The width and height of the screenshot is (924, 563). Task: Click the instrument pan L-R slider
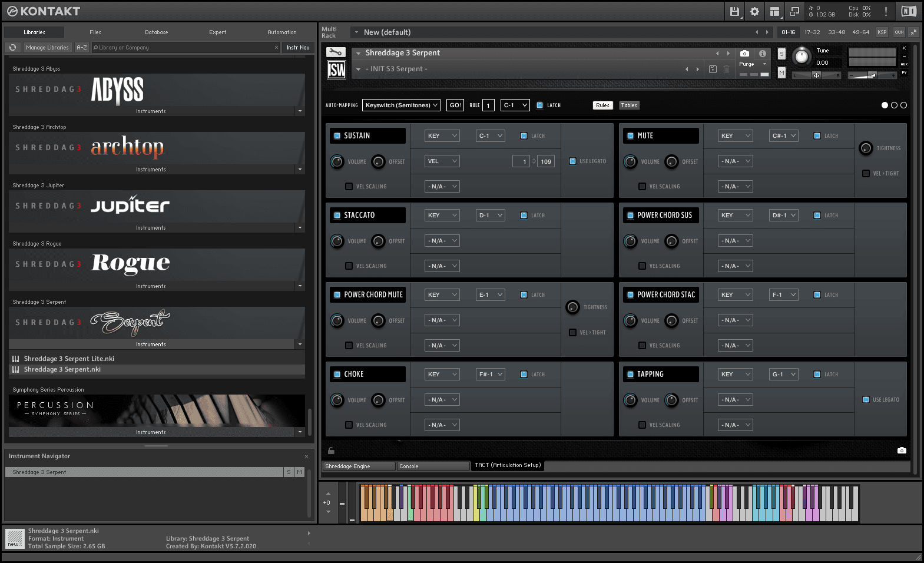816,75
